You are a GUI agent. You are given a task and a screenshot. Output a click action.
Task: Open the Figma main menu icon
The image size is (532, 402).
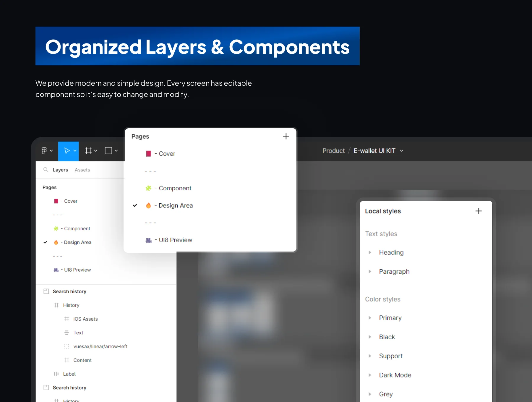[44, 151]
